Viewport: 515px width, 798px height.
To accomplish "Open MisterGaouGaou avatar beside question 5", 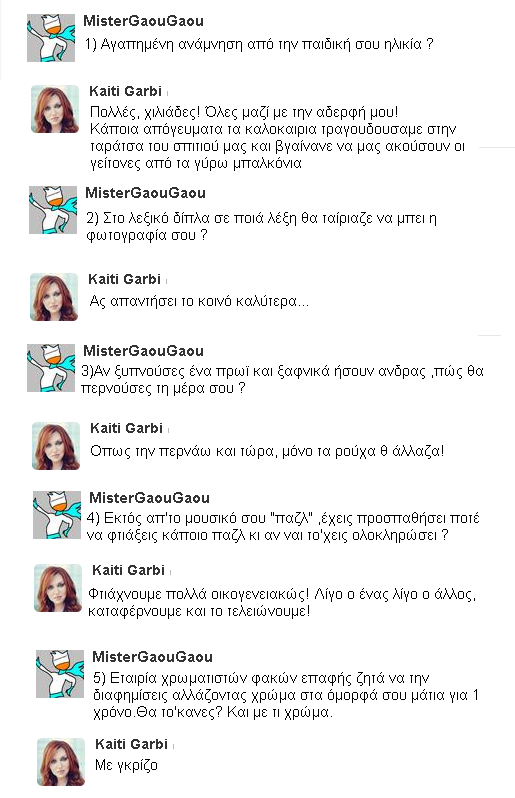I will click(60, 673).
